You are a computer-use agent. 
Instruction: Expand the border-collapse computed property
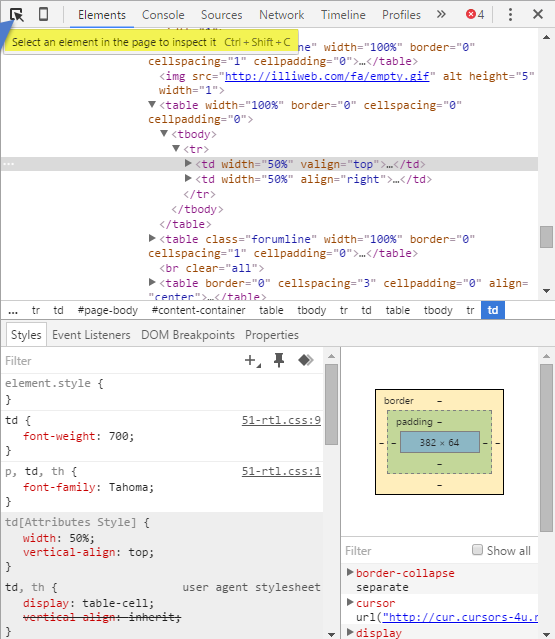click(350, 573)
